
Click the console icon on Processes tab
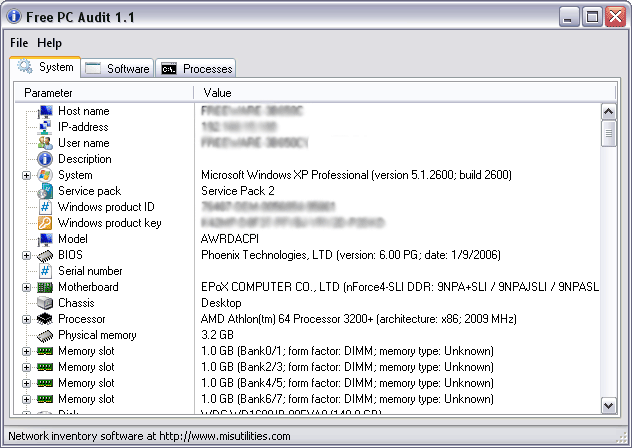tap(169, 69)
